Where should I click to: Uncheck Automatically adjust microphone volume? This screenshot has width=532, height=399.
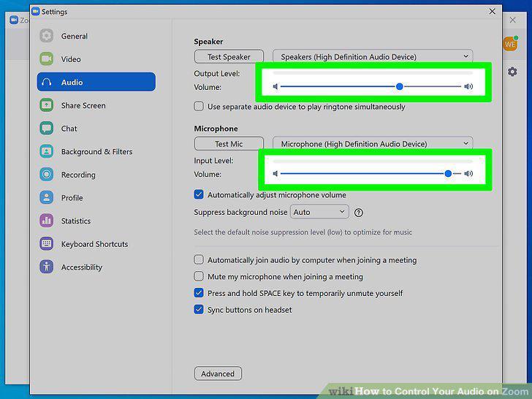tap(199, 194)
